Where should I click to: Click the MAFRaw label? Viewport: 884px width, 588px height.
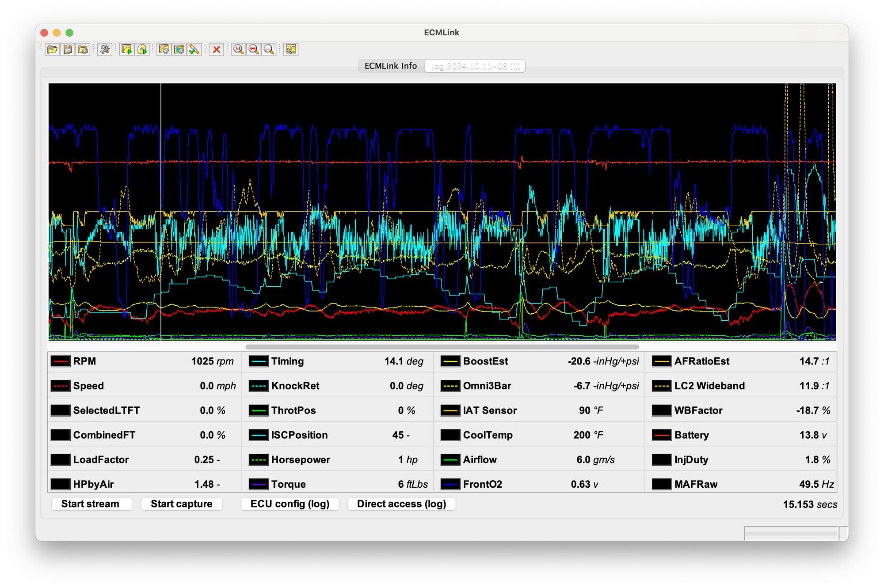696,484
